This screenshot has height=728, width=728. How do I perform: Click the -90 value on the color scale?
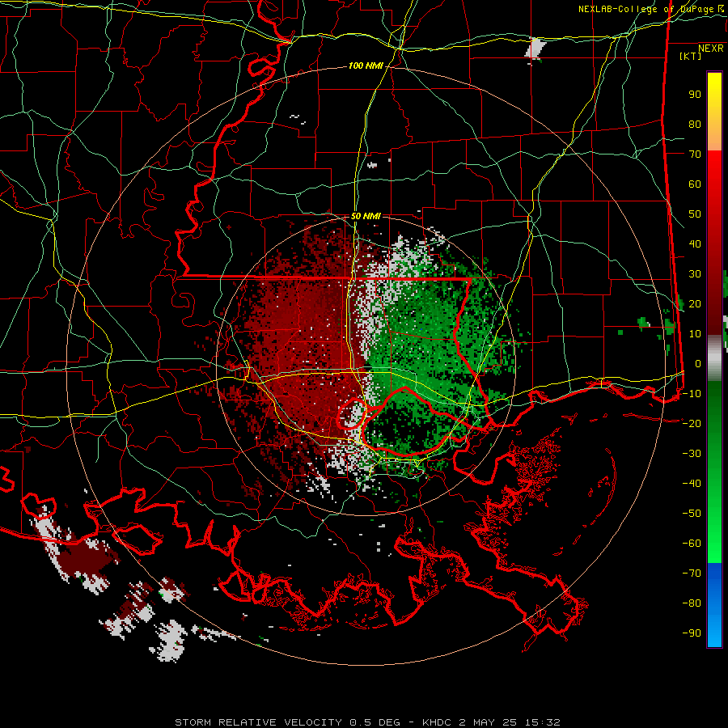pyautogui.click(x=692, y=633)
